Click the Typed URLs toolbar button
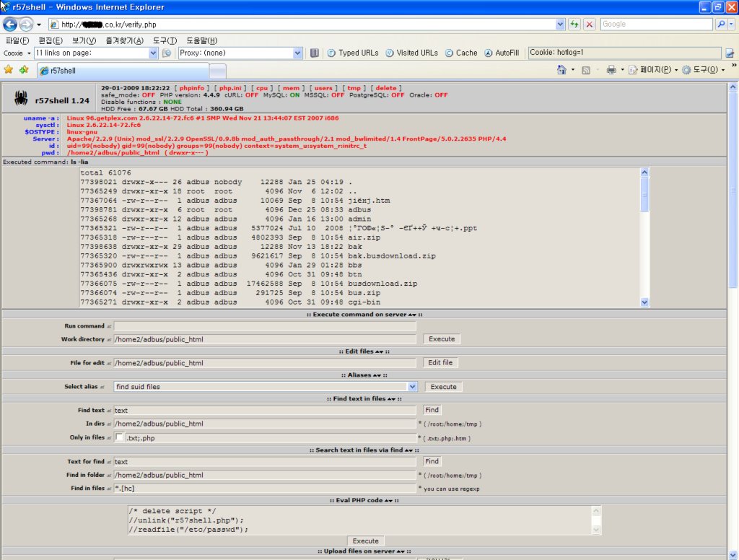This screenshot has height=560, width=739. pyautogui.click(x=353, y=53)
